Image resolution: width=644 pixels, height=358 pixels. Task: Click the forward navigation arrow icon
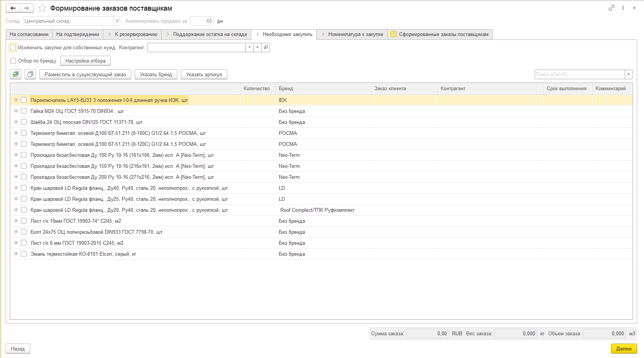click(26, 8)
